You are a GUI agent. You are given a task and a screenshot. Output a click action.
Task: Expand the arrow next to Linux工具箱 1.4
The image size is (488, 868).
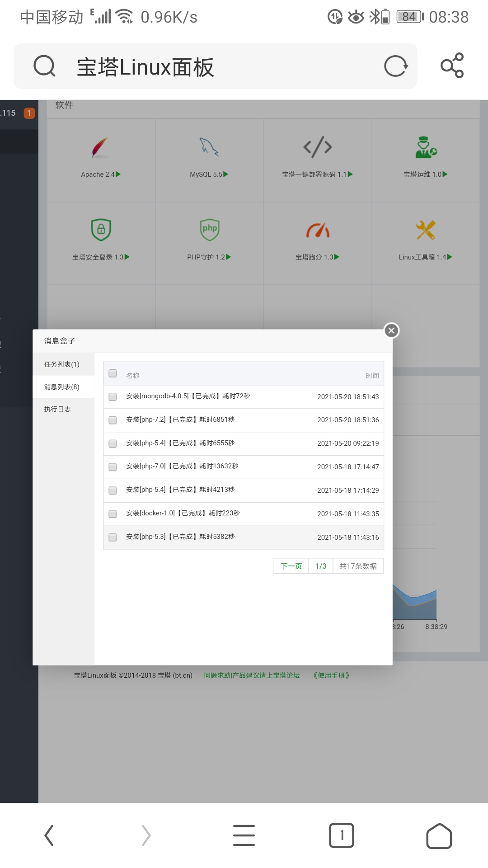pyautogui.click(x=450, y=257)
